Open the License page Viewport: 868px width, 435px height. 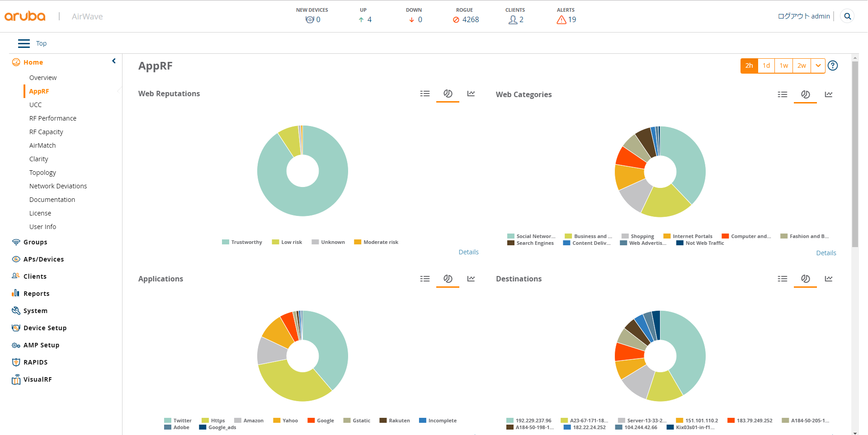40,213
